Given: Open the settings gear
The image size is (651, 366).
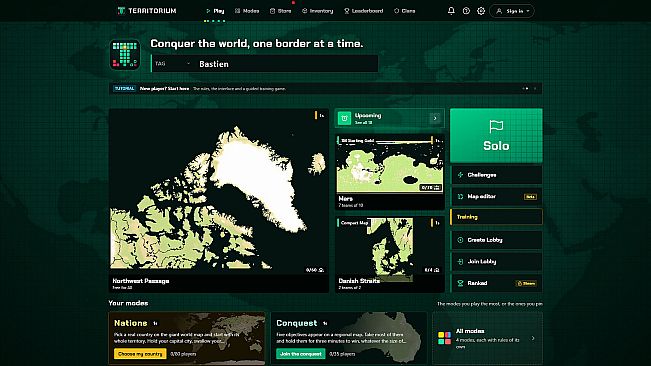Looking at the screenshot, I should click(481, 11).
